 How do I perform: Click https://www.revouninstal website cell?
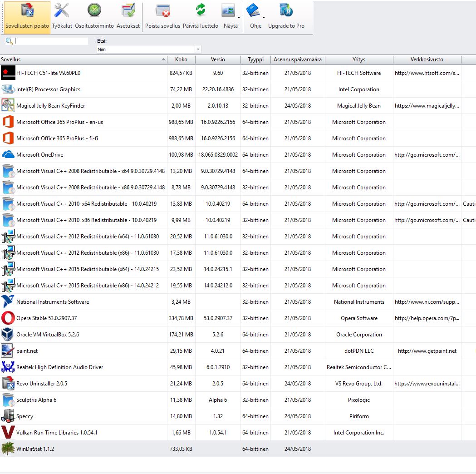click(x=427, y=384)
